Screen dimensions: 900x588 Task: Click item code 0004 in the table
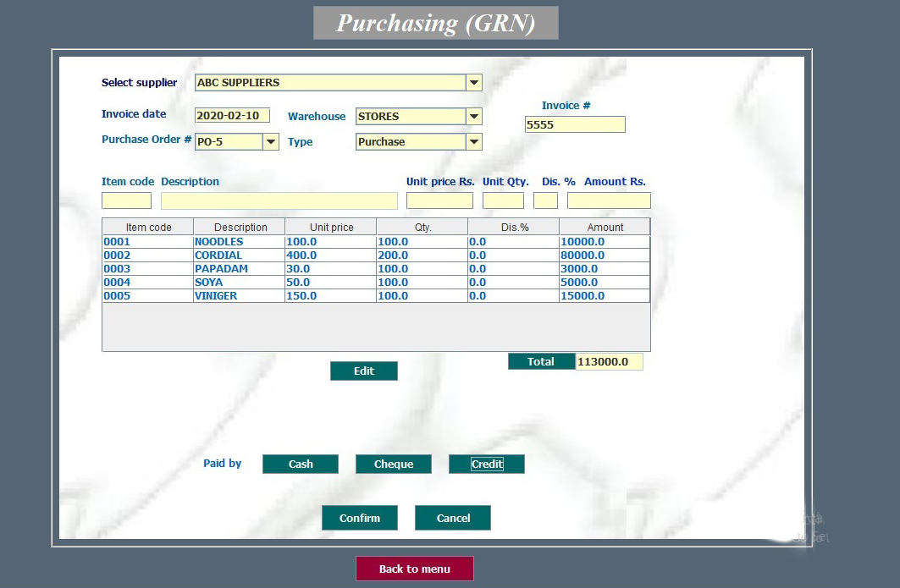point(148,283)
